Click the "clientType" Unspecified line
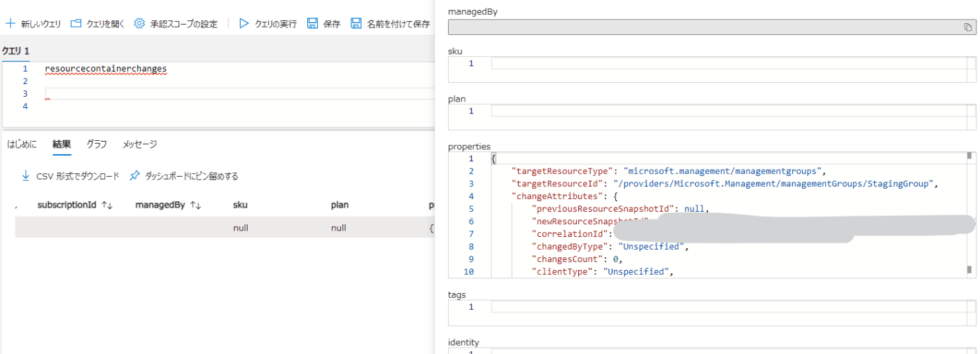 [602, 272]
